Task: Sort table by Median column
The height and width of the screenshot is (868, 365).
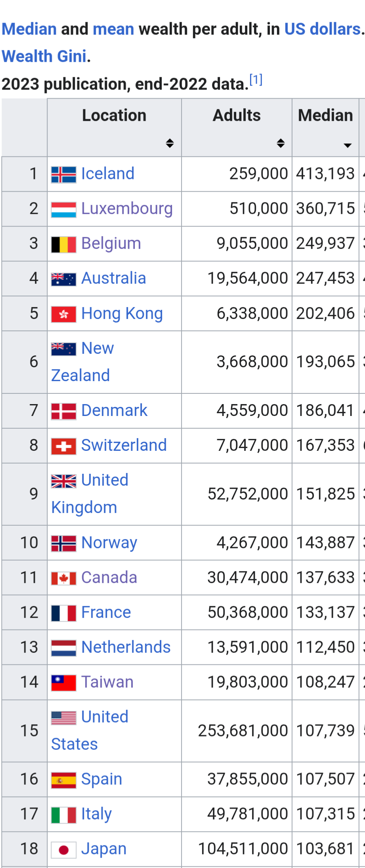Action: (348, 145)
